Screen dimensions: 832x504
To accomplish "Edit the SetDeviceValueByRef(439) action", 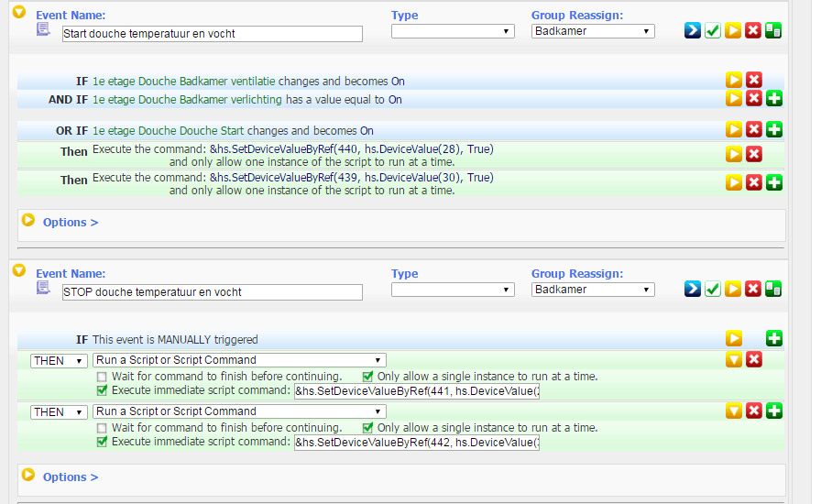I will point(734,182).
